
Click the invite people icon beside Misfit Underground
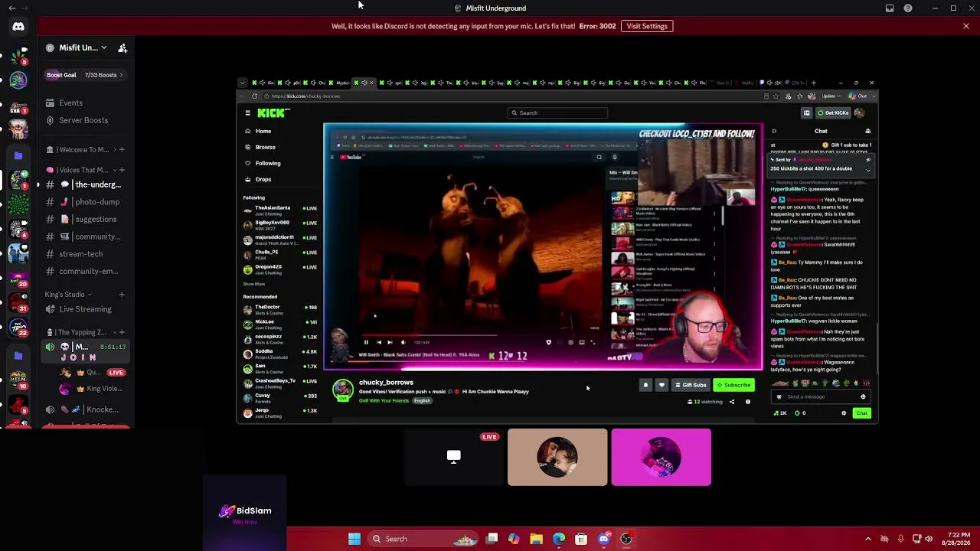122,47
